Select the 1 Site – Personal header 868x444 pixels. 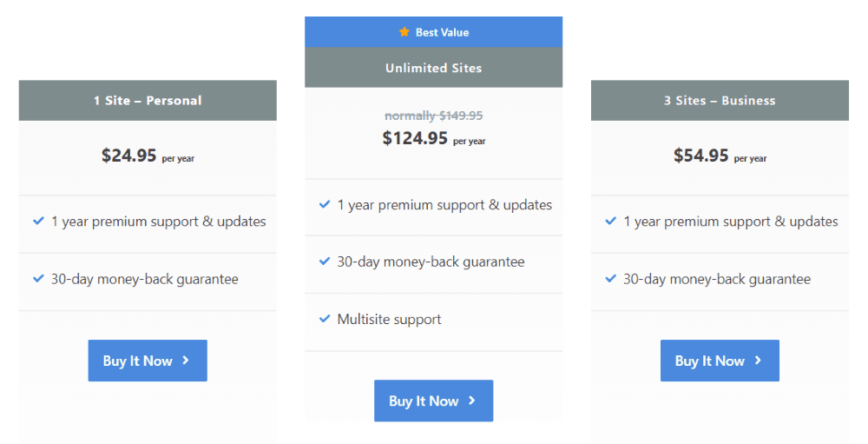[x=148, y=100]
